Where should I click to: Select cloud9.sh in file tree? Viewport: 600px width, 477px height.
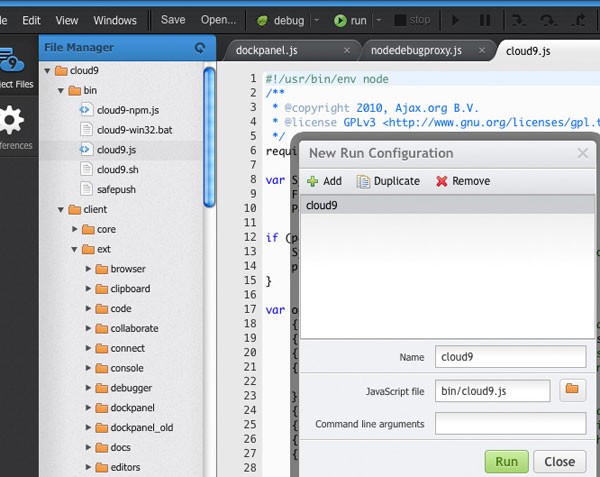pos(117,170)
